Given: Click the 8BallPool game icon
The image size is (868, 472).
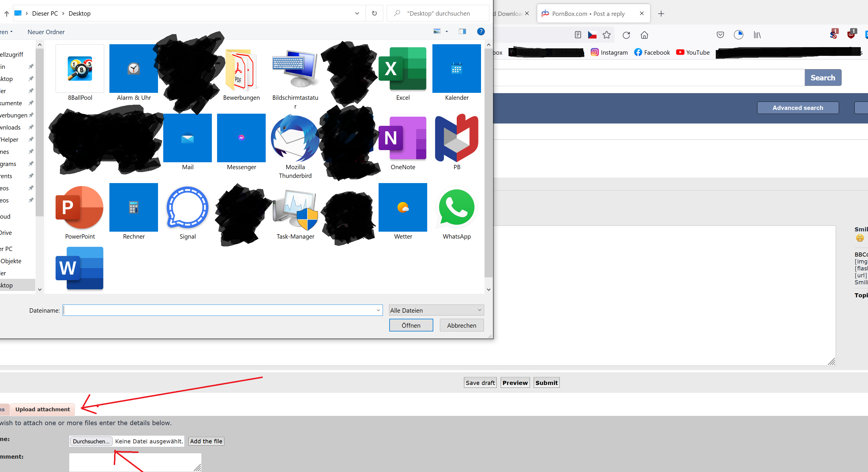Looking at the screenshot, I should coord(80,69).
